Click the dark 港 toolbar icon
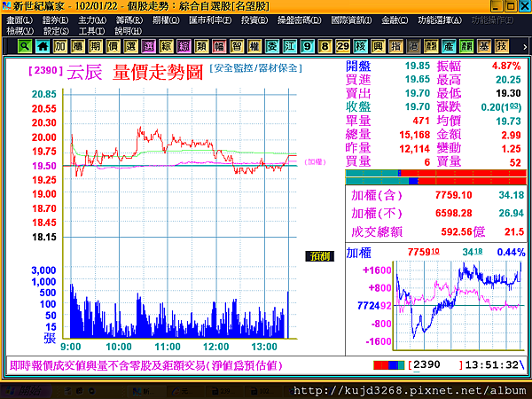Viewport: 532px width, 399px height. pyautogui.click(x=413, y=46)
